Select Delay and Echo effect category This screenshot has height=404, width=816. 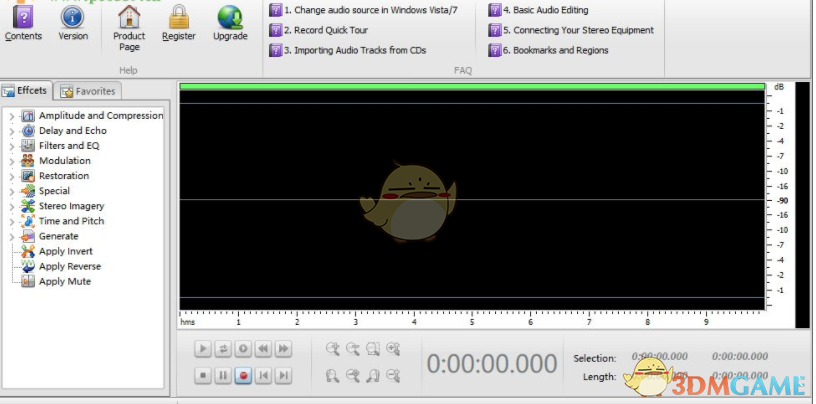(x=73, y=131)
